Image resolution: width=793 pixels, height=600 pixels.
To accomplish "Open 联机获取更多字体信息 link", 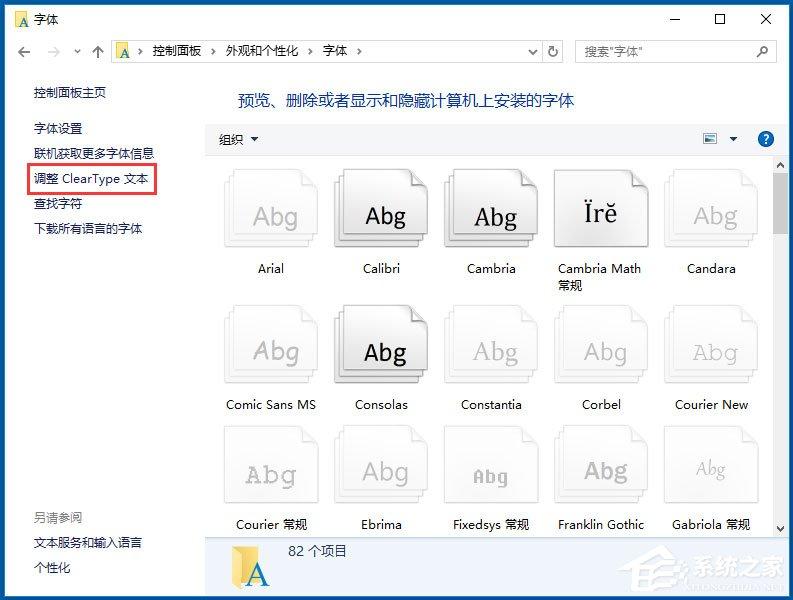I will (94, 153).
